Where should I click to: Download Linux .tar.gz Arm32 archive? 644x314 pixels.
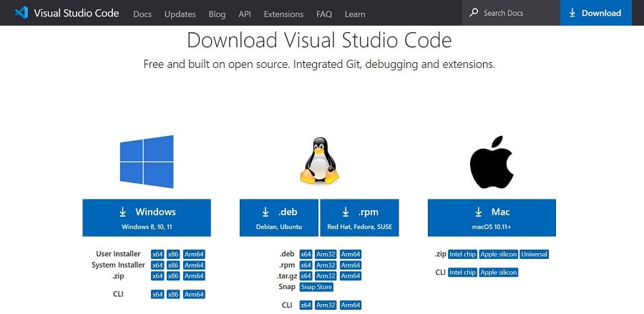pyautogui.click(x=326, y=276)
